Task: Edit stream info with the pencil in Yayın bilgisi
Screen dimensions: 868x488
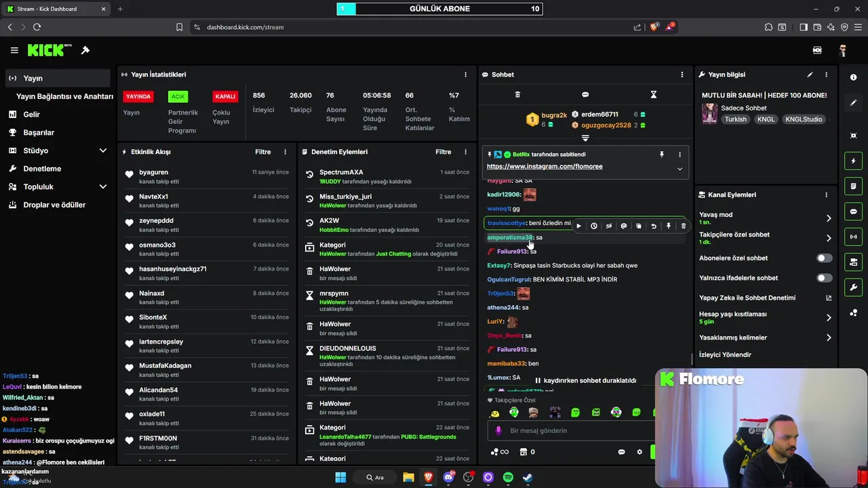Action: (810, 75)
